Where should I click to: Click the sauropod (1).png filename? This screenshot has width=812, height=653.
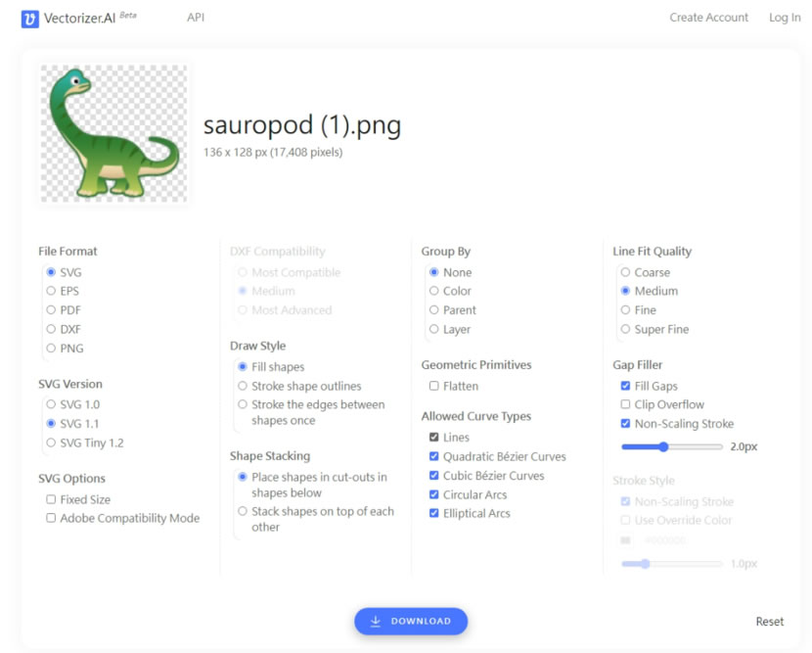point(302,126)
